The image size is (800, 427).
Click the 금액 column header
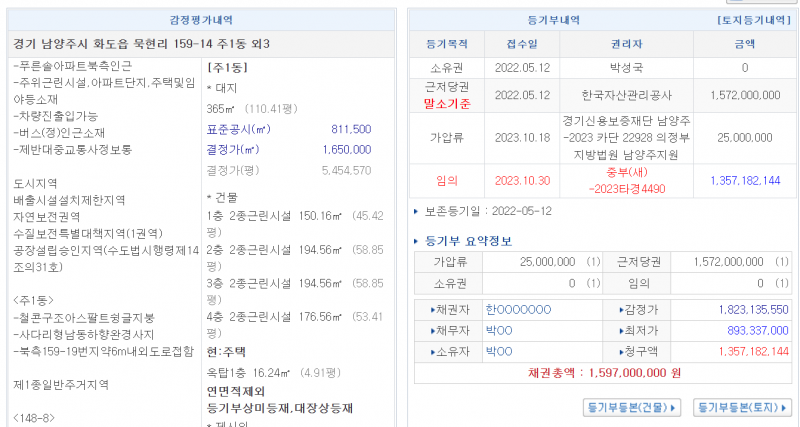pyautogui.click(x=744, y=45)
